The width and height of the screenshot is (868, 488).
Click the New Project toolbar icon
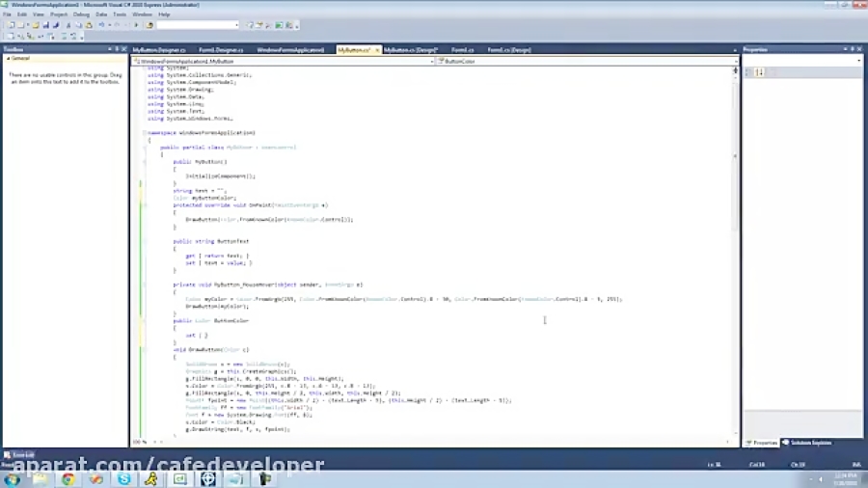(x=11, y=25)
